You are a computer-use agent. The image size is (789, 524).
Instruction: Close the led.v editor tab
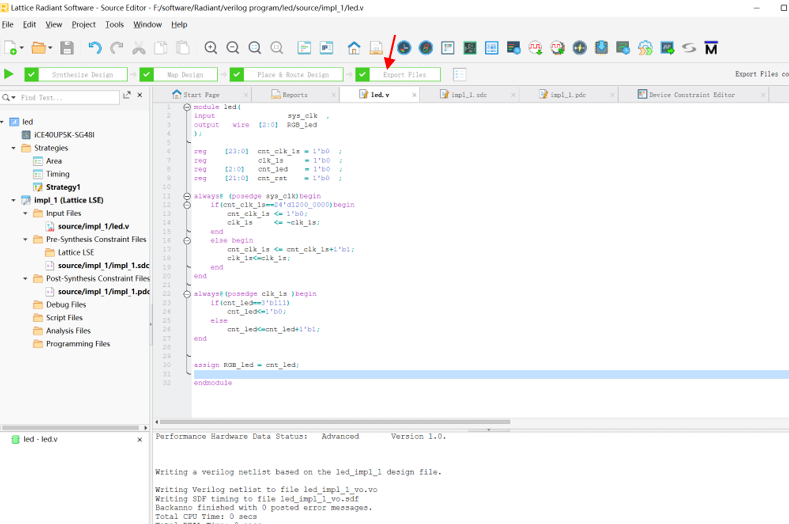[414, 95]
